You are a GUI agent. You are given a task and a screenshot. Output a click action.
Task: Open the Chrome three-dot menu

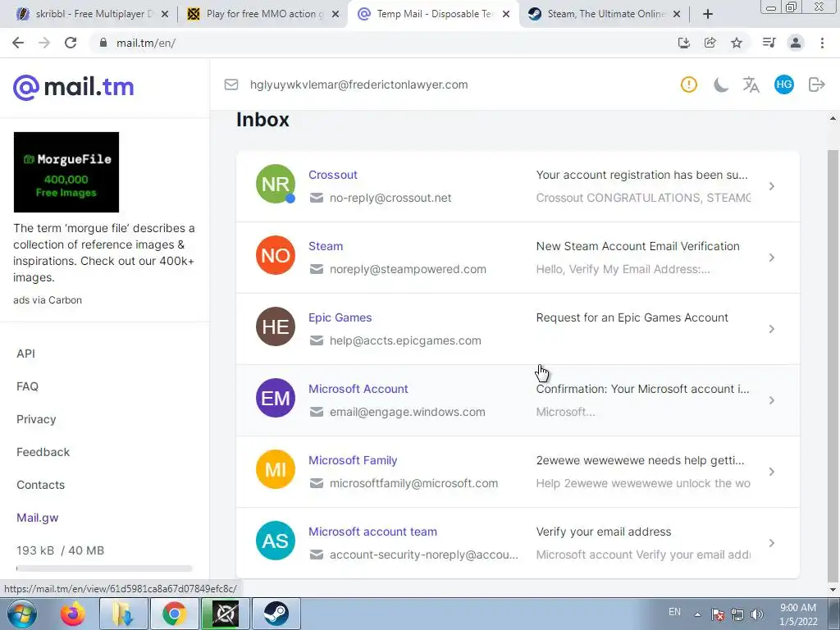pos(822,43)
